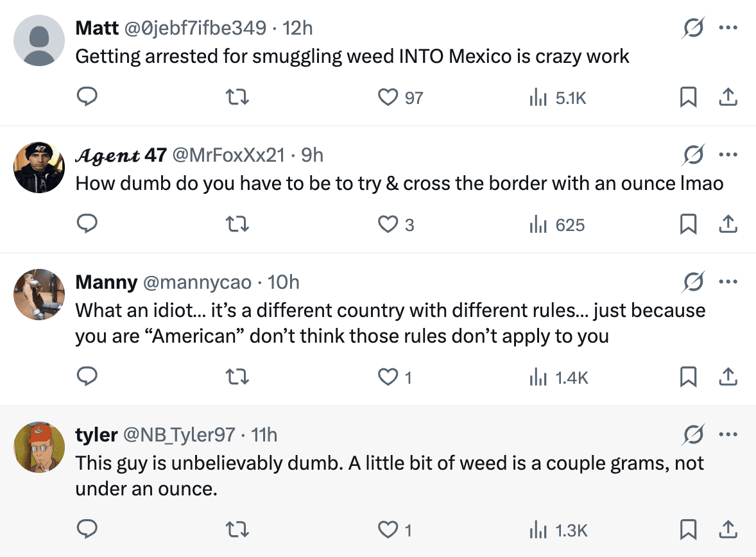The height and width of the screenshot is (557, 756).
Task: Bookmark Manny's tweet
Action: coord(688,377)
